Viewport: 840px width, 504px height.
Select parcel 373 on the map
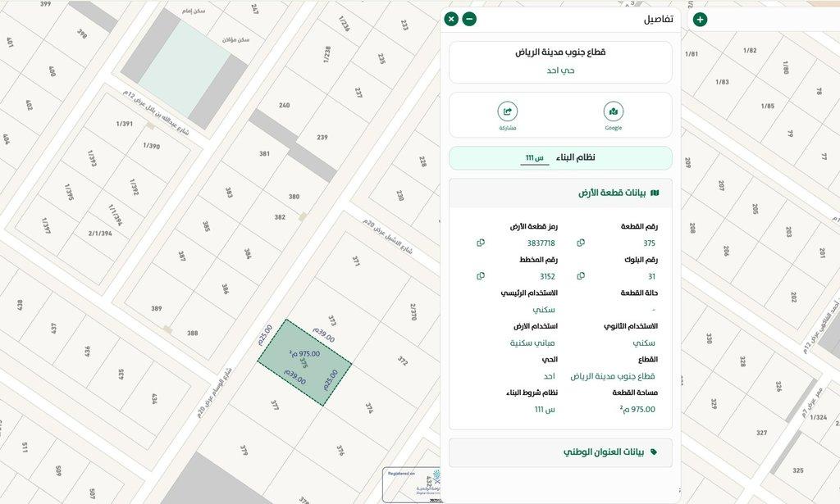point(331,320)
